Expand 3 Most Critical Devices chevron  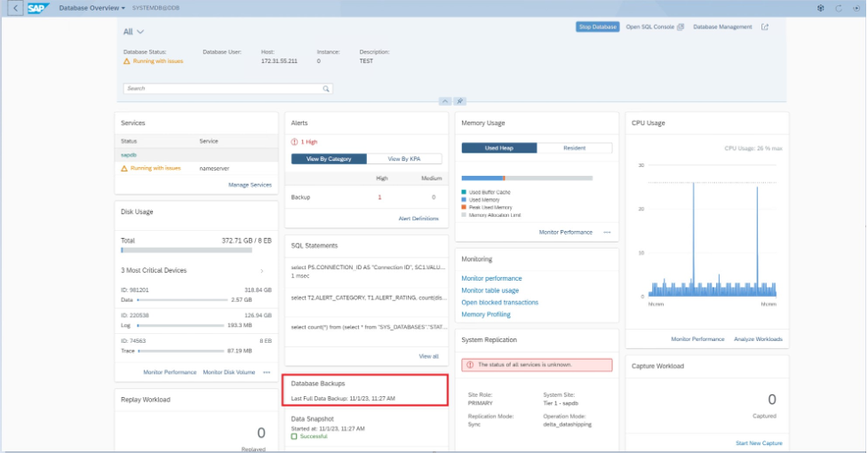tap(262, 271)
